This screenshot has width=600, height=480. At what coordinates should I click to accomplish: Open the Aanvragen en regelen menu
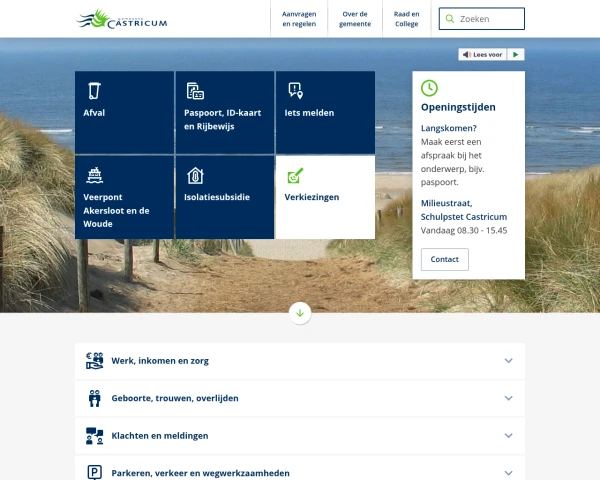299,19
